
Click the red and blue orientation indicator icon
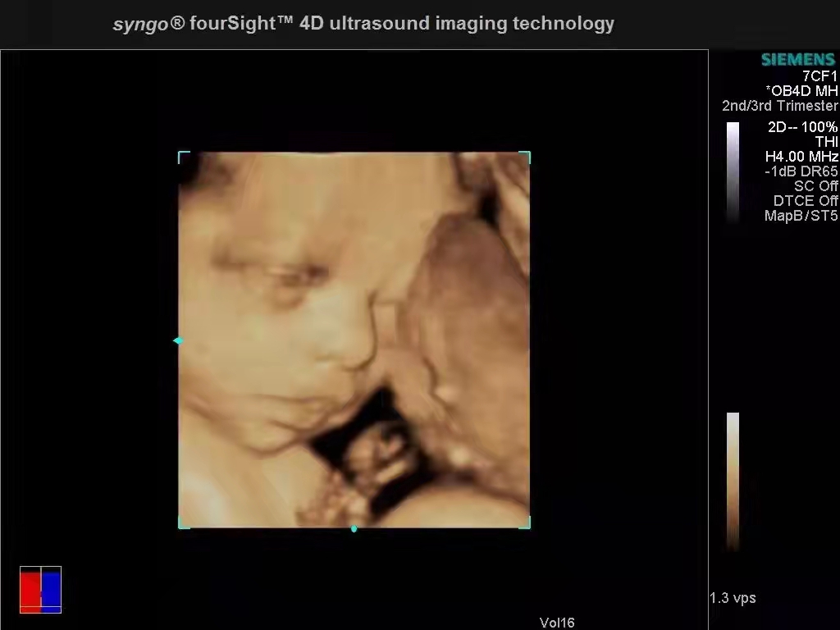point(41,589)
